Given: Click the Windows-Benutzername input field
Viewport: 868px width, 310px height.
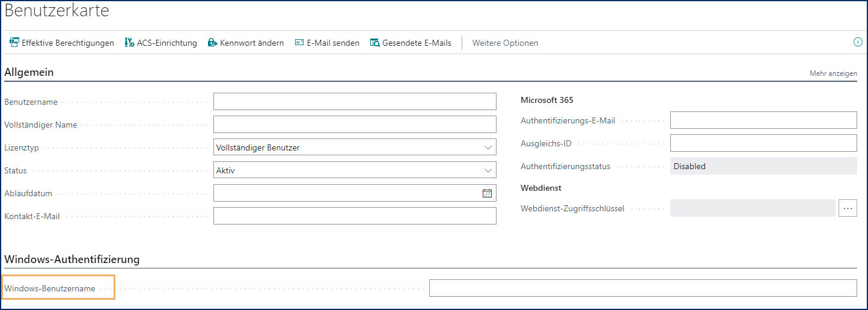Looking at the screenshot, I should coord(643,288).
